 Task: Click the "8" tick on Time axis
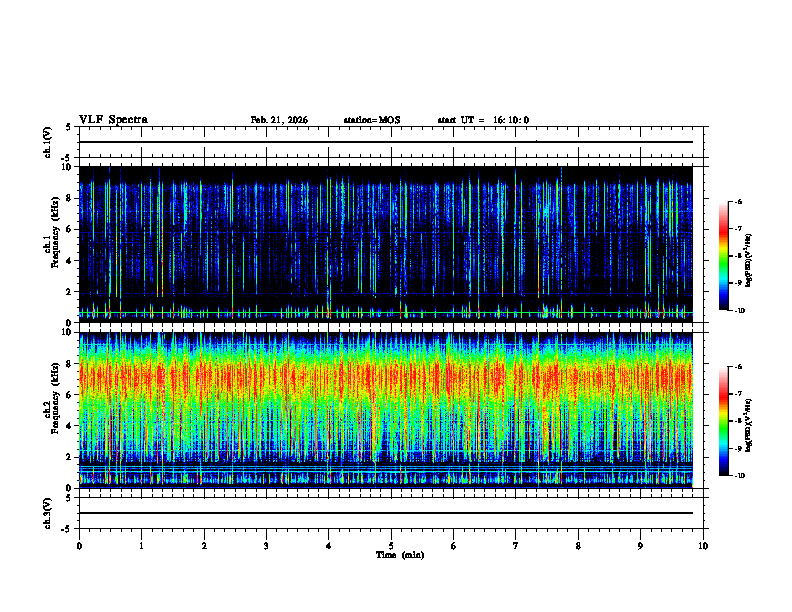tap(578, 546)
